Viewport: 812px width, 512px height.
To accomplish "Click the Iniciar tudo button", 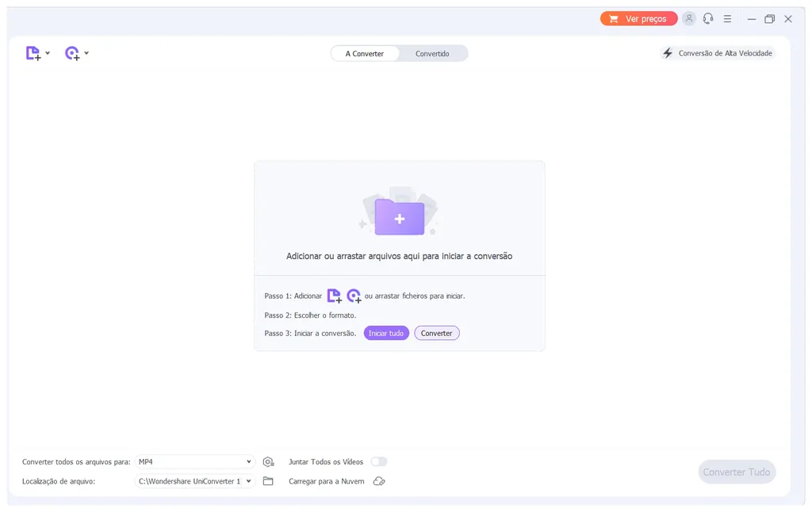I will click(x=386, y=333).
